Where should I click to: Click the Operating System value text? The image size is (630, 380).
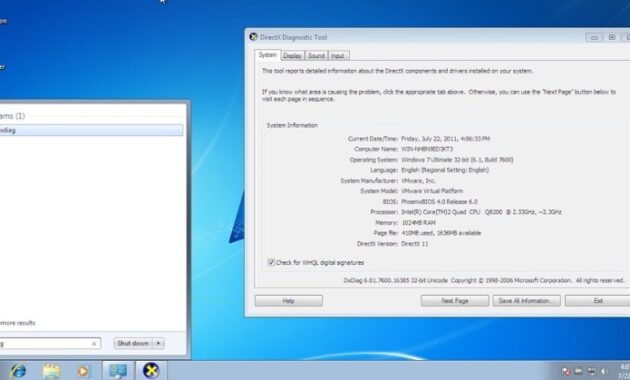tap(457, 160)
